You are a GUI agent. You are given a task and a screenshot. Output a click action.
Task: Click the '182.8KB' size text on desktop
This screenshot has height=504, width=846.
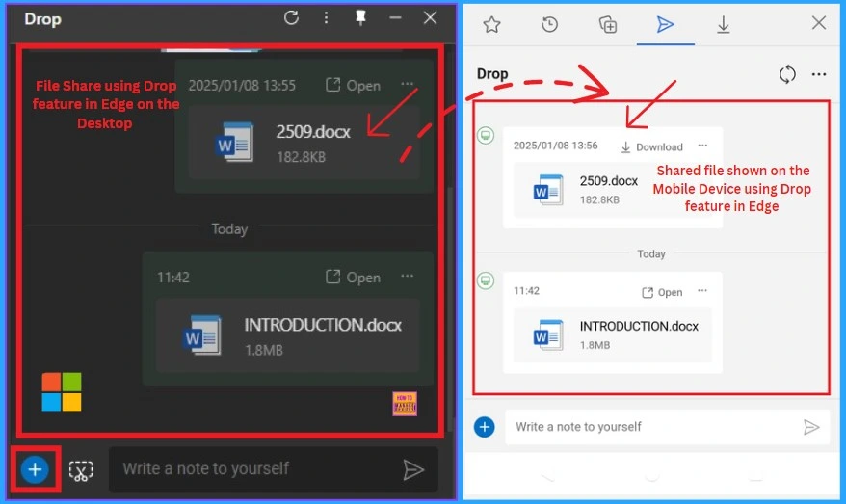click(x=301, y=157)
